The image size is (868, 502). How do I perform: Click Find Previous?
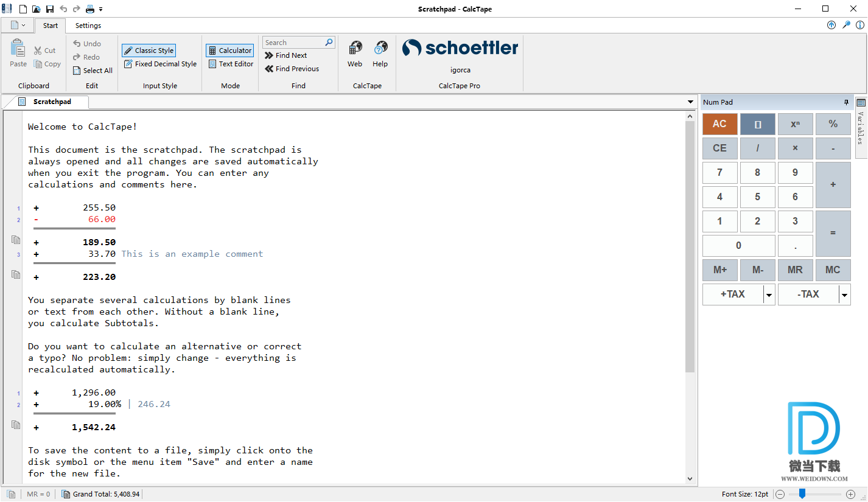292,69
